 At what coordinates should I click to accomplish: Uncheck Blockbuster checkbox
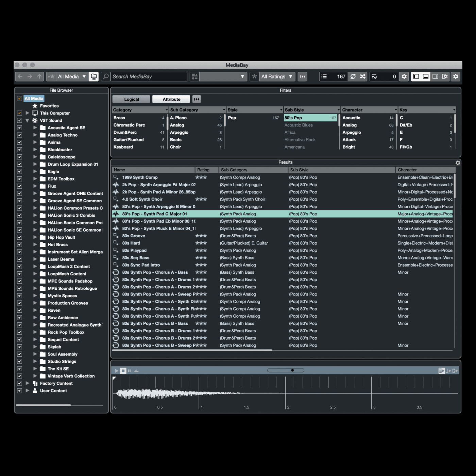click(x=19, y=150)
